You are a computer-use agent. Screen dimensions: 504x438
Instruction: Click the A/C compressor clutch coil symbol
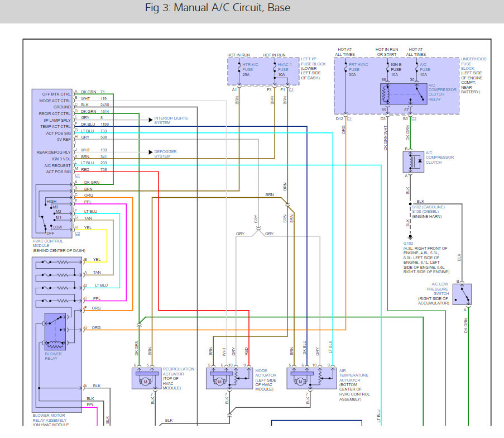(414, 161)
